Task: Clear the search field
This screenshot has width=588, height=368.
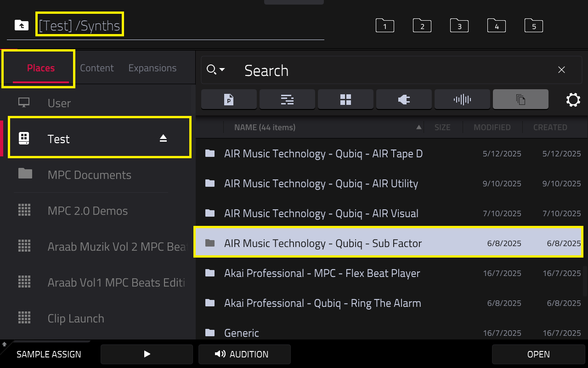Action: coord(561,70)
